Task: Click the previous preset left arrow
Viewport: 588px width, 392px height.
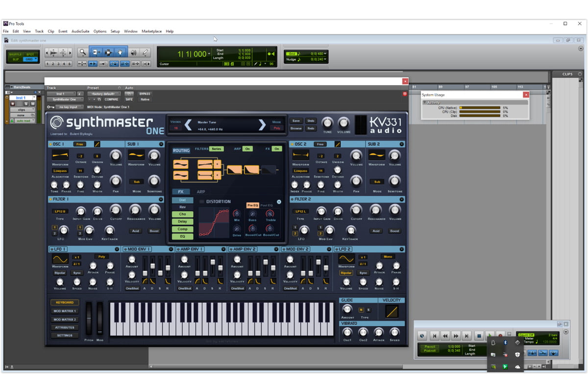Action: click(x=188, y=125)
